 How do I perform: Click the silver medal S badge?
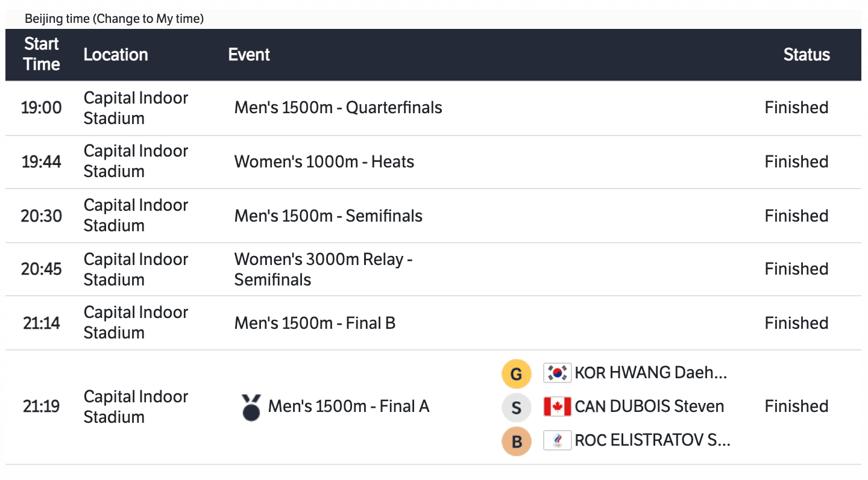(516, 408)
